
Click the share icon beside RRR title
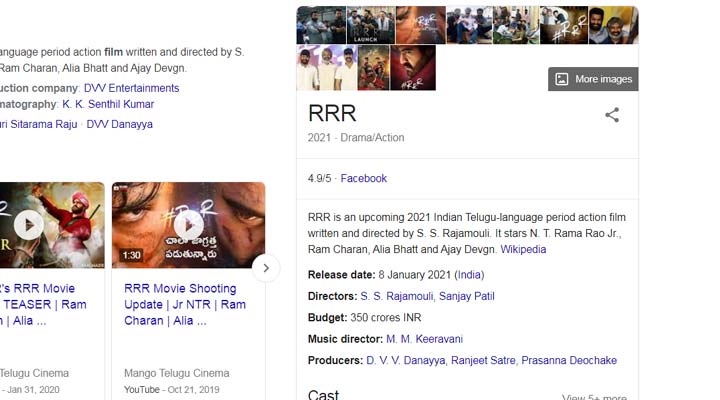click(612, 115)
